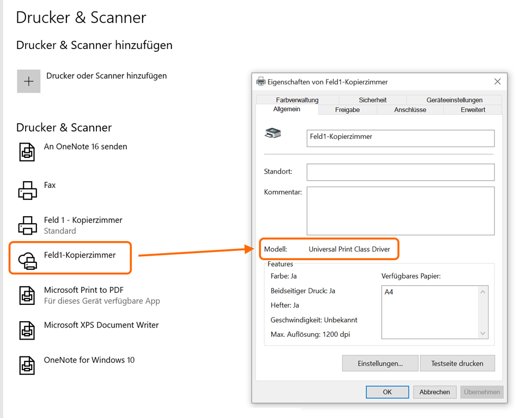Click into the Standort text field

[x=400, y=172]
